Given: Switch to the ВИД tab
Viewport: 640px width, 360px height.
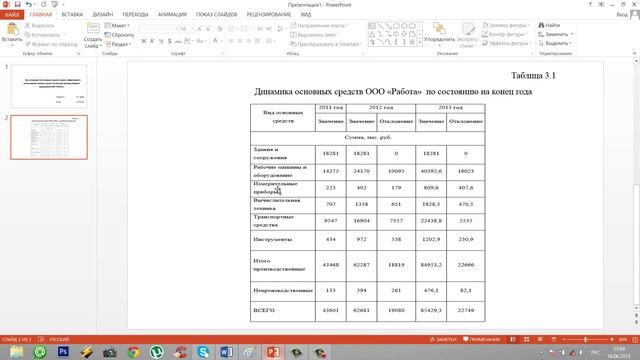Looking at the screenshot, I should [x=306, y=14].
